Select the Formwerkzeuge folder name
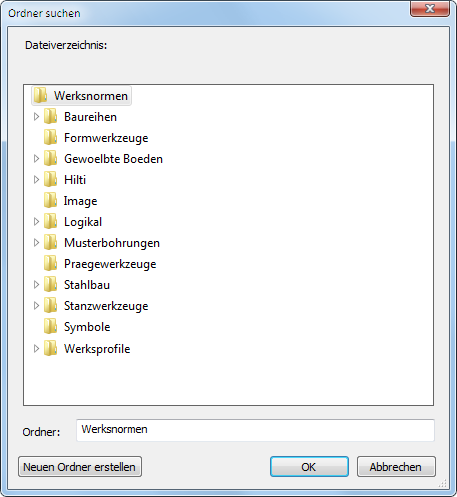Viewport: 457px width, 497px height. 106,138
